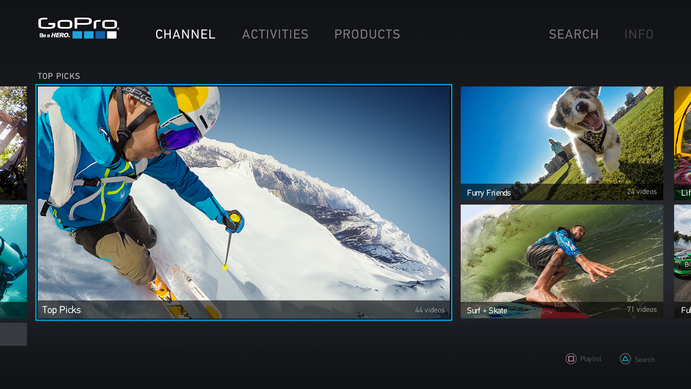Open the Top Picks skier thumbnail
This screenshot has height=389, width=691.
[x=244, y=202]
